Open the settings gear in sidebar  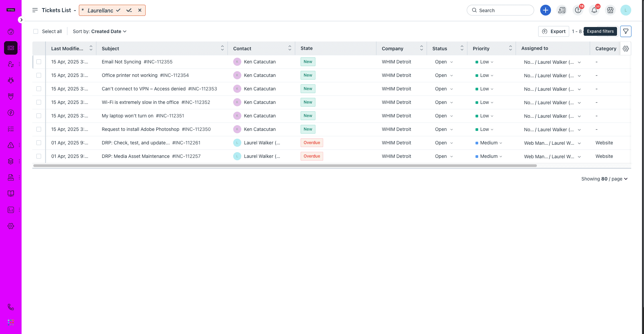point(11,226)
